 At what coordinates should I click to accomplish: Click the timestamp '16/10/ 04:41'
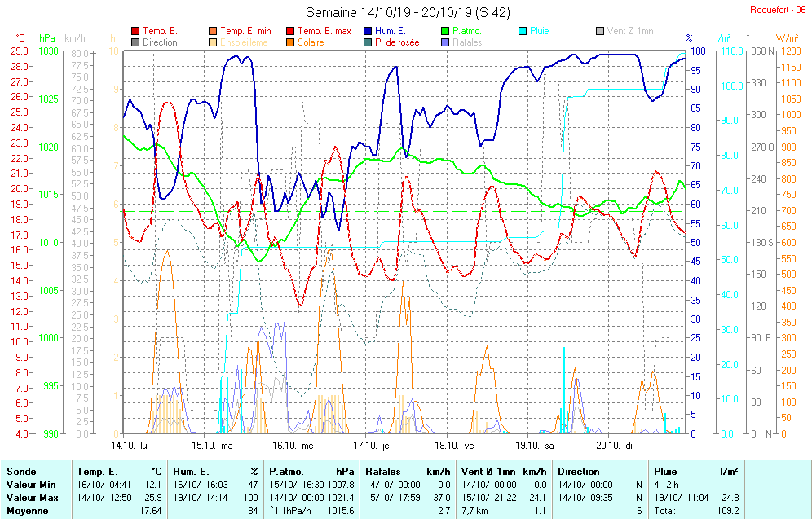[x=104, y=485]
